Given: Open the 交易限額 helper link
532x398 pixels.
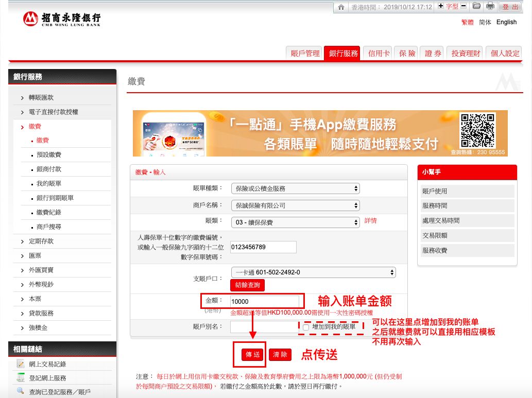Looking at the screenshot, I should pos(467,235).
